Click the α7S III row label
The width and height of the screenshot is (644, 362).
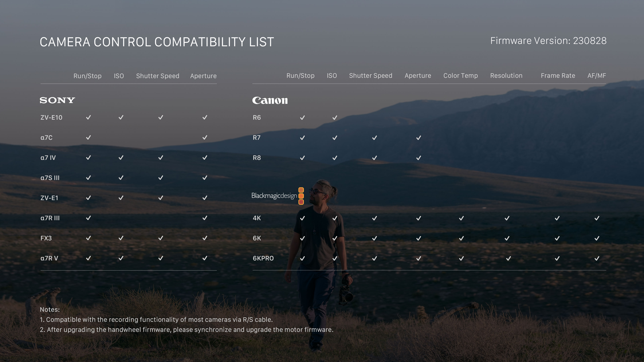(x=50, y=178)
